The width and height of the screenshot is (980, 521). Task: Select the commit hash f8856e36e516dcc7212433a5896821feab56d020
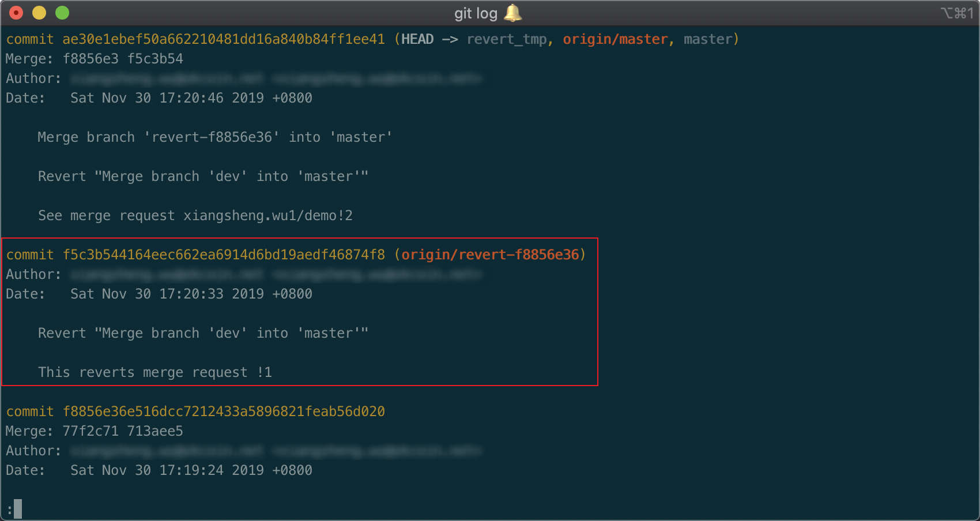[x=223, y=411]
